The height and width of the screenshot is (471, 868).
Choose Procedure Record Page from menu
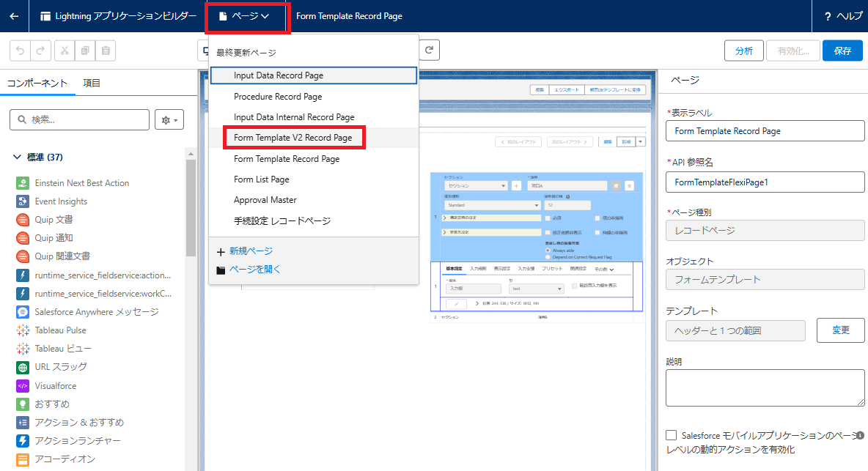313,96
